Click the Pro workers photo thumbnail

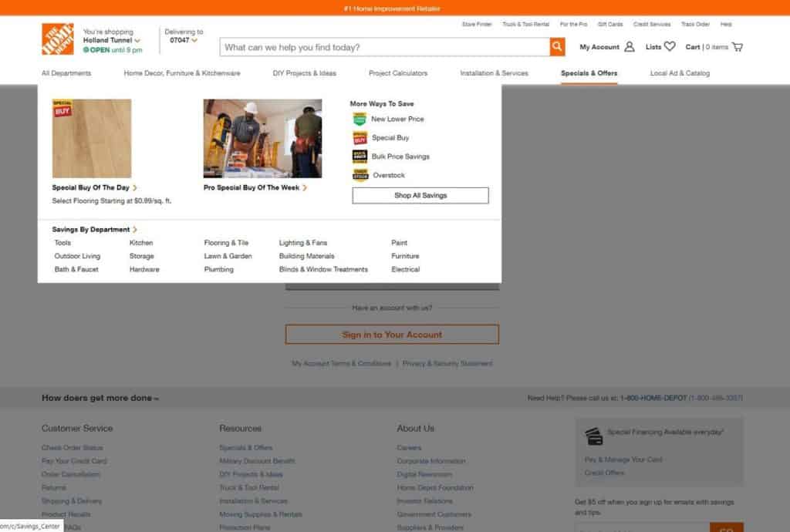pos(262,139)
